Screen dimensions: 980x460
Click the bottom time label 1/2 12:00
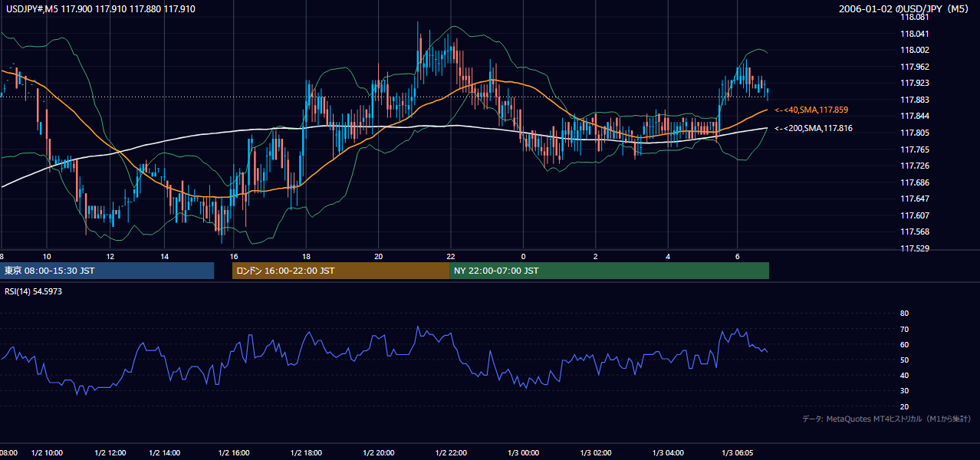(x=110, y=453)
